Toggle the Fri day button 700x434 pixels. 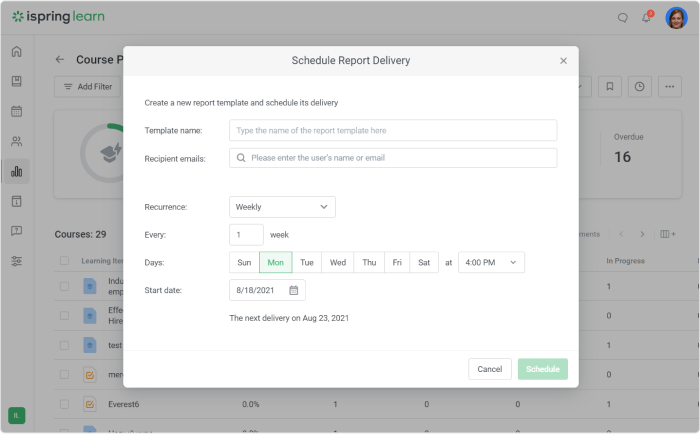(397, 263)
